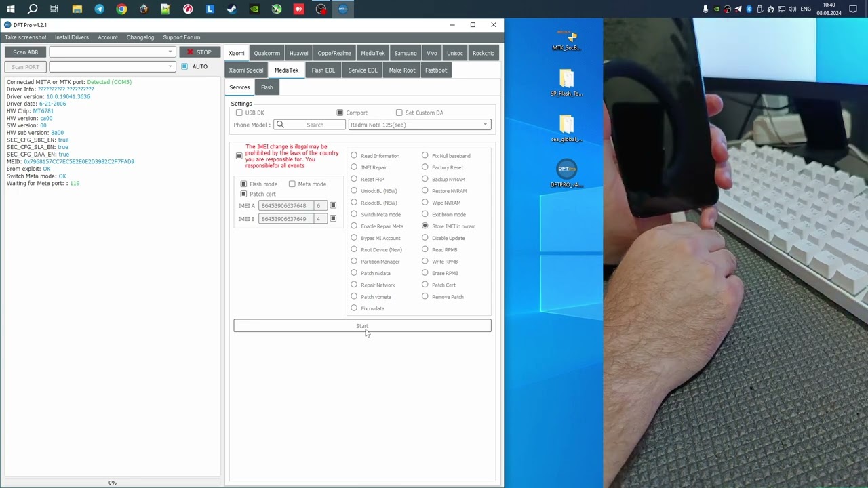Open the Fastboot tab
The width and height of the screenshot is (868, 488).
pos(436,70)
